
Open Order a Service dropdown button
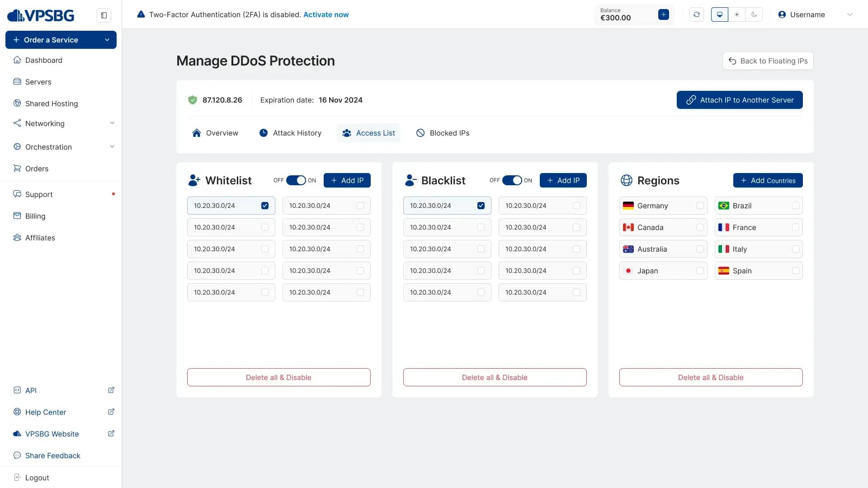pos(61,40)
